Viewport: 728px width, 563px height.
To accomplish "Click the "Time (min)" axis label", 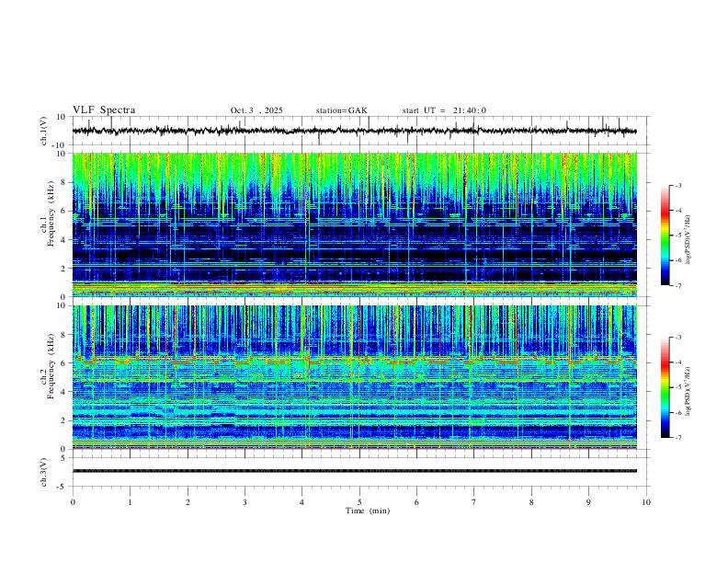I will (x=368, y=511).
